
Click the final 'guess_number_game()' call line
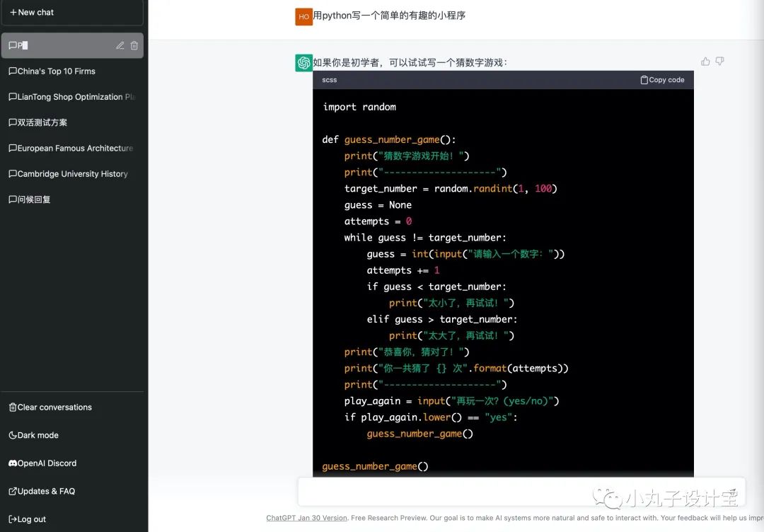[375, 466]
